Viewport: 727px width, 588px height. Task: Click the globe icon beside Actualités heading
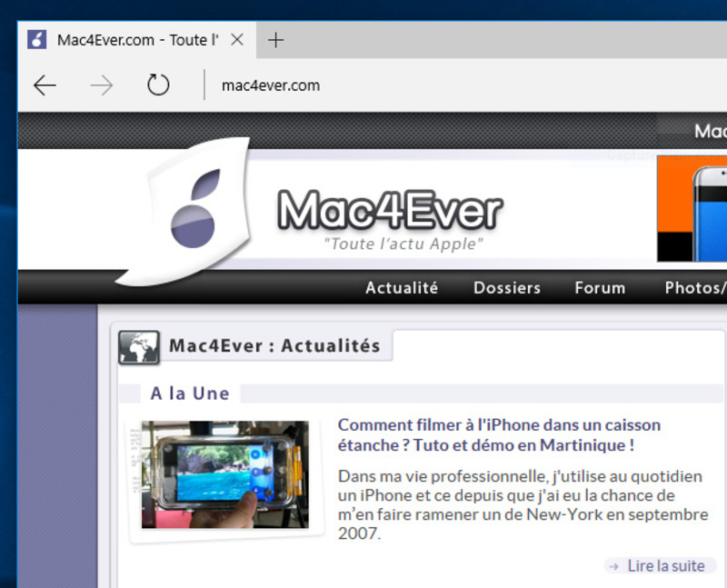139,347
